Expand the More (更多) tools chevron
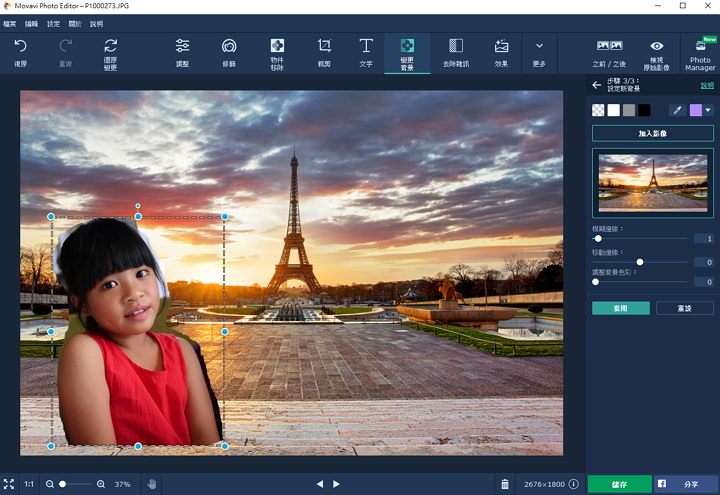Screen dimensions: 720x495 pyautogui.click(x=539, y=46)
